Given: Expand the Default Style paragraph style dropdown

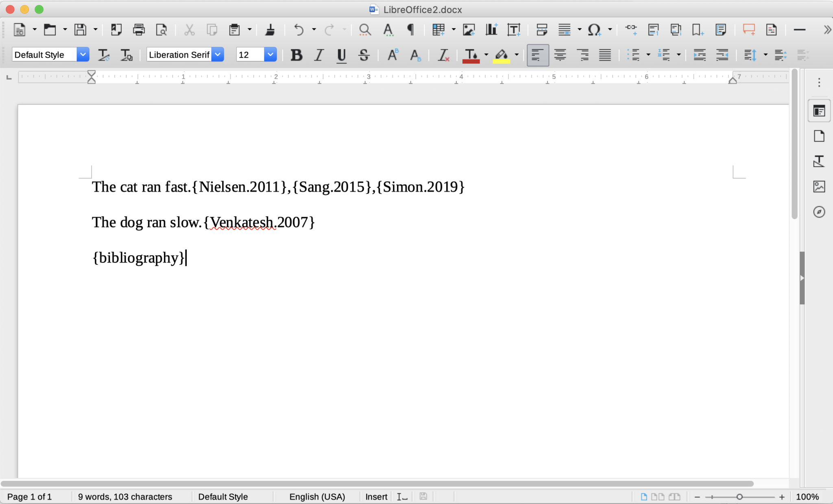Looking at the screenshot, I should coord(83,55).
